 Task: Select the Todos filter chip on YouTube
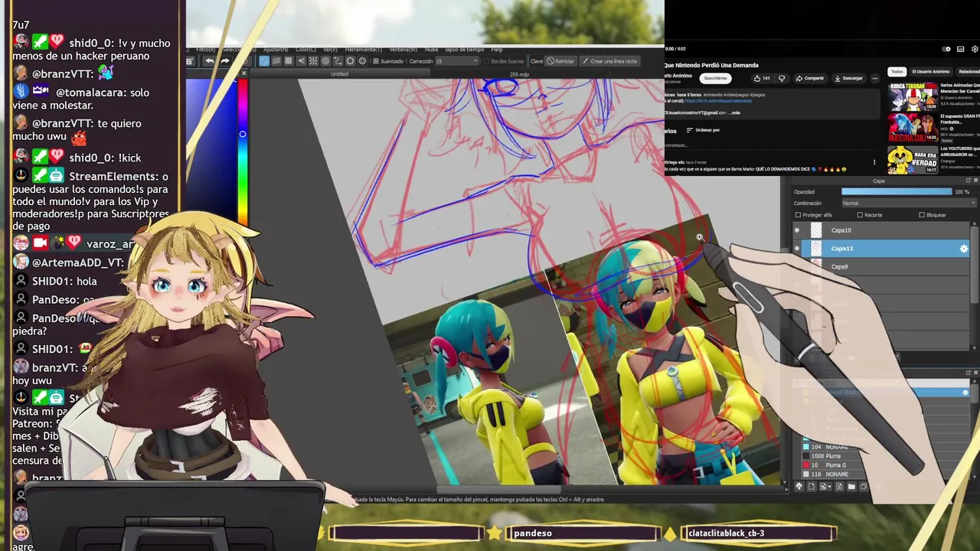click(x=897, y=72)
